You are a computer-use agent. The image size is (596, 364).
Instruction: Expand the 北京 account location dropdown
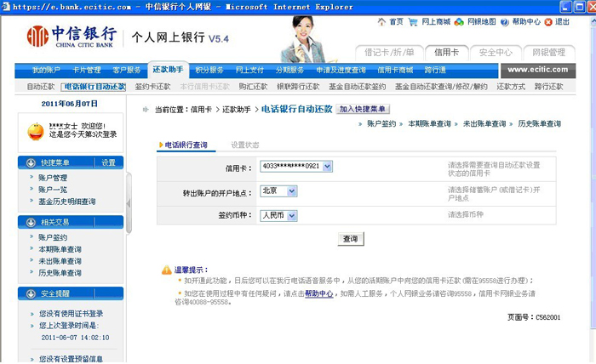click(x=292, y=191)
